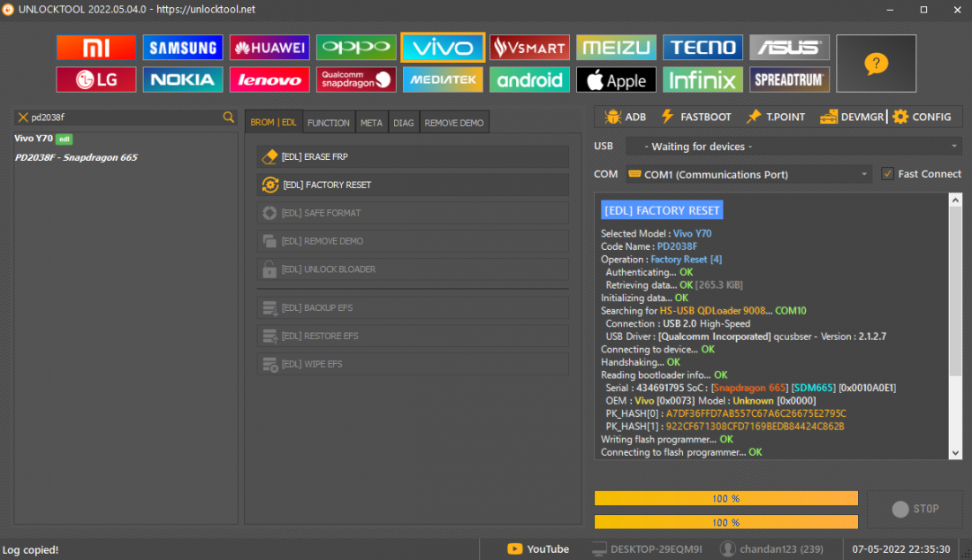
Task: Choose the Tecno brand logo
Action: 703,48
